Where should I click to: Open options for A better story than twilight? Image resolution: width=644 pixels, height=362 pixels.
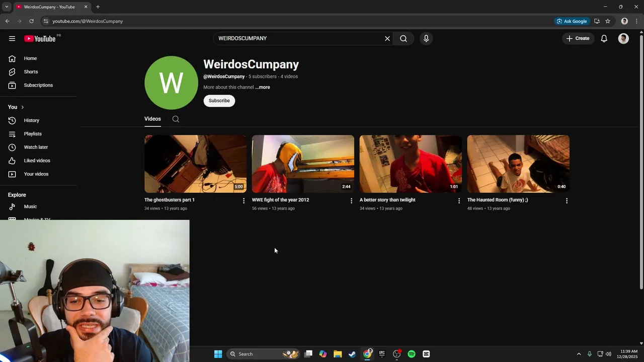coord(459,201)
